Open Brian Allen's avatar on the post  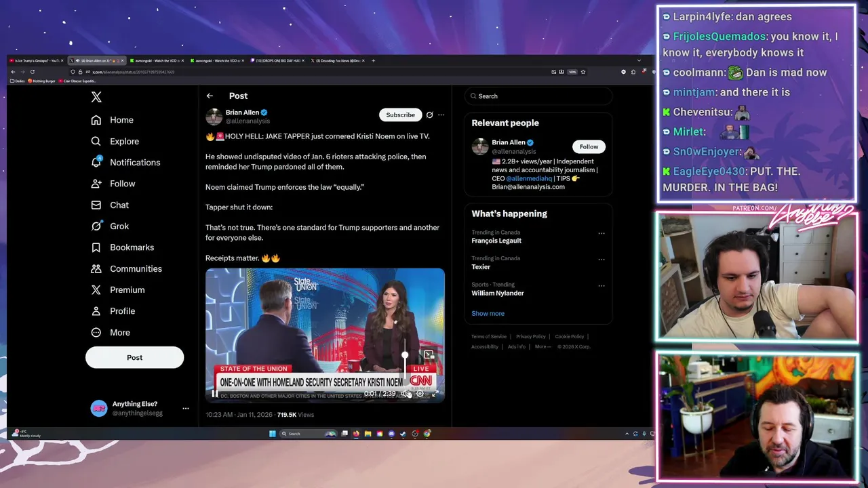pos(214,117)
